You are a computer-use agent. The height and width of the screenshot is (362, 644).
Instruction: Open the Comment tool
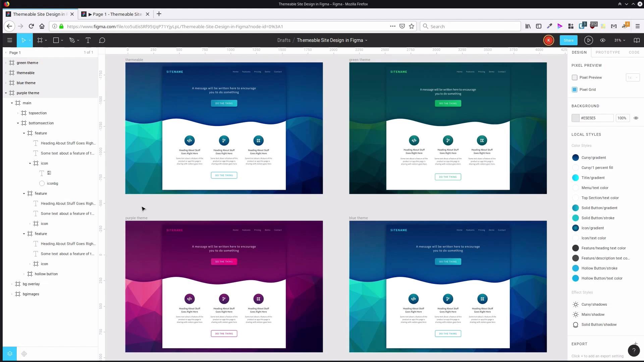pyautogui.click(x=102, y=40)
